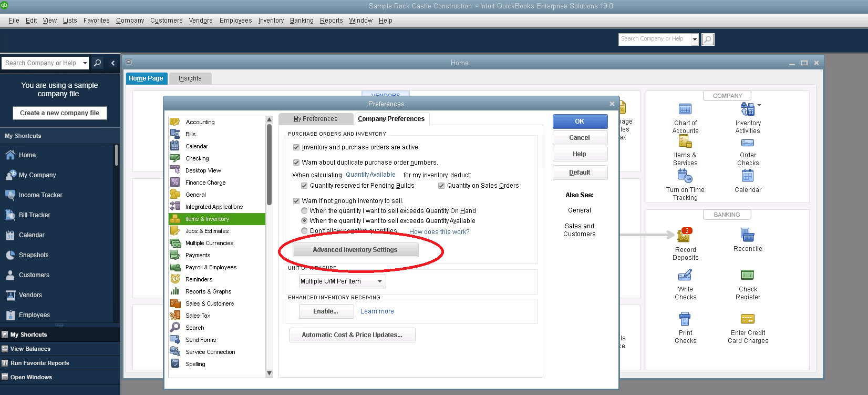Open Enter Credit Card Charges icon
Viewport: 868px width, 395px height.
pyautogui.click(x=747, y=319)
